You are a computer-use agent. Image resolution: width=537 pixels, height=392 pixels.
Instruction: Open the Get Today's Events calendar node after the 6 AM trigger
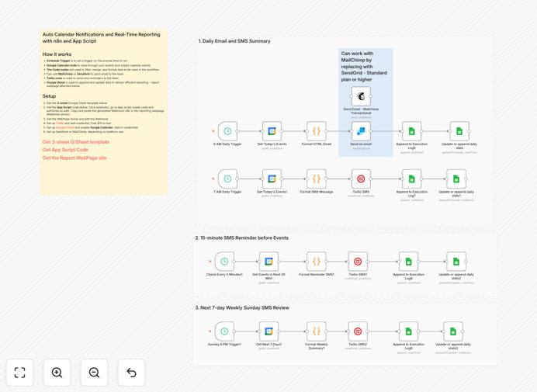click(x=272, y=131)
